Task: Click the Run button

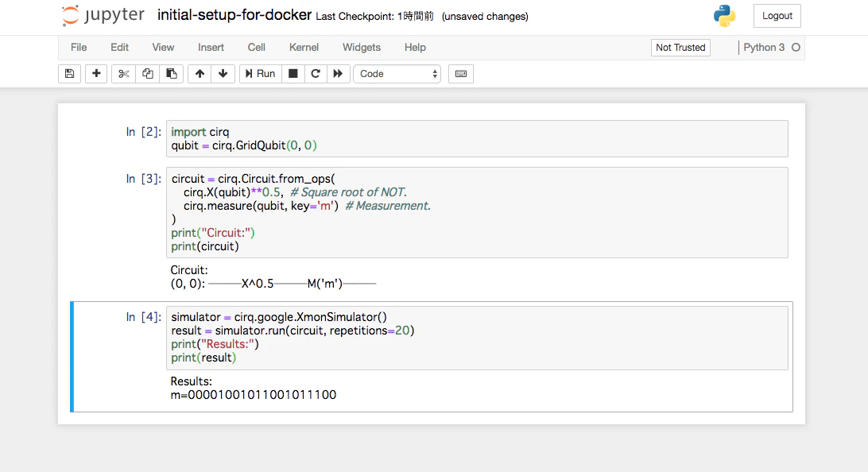Action: 260,74
